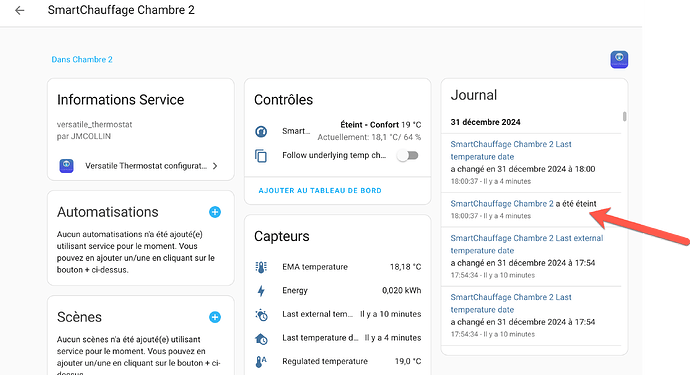Image resolution: width=690 pixels, height=375 pixels.
Task: Click the EMA temperature thermometer icon
Action: tap(261, 267)
